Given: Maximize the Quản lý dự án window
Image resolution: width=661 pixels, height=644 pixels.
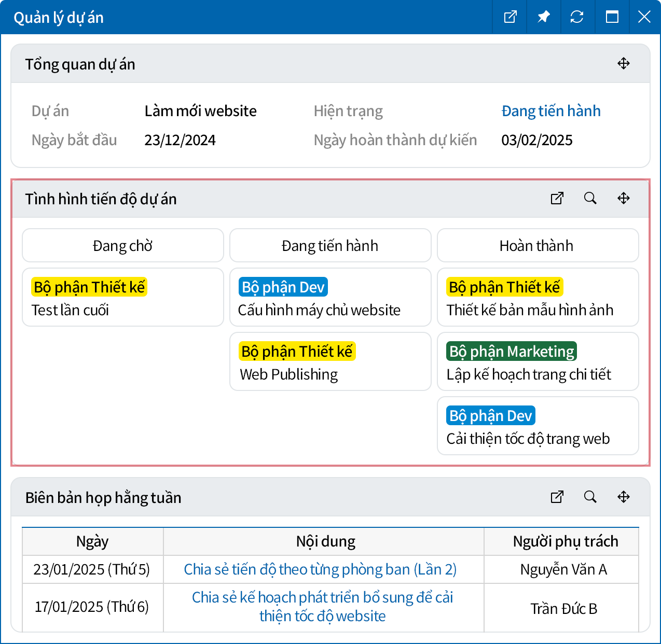Looking at the screenshot, I should click(x=612, y=17).
